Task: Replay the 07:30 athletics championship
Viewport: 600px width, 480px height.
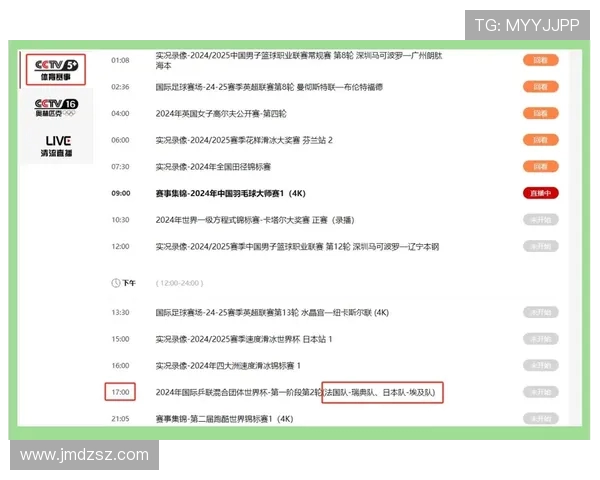Action: click(541, 167)
